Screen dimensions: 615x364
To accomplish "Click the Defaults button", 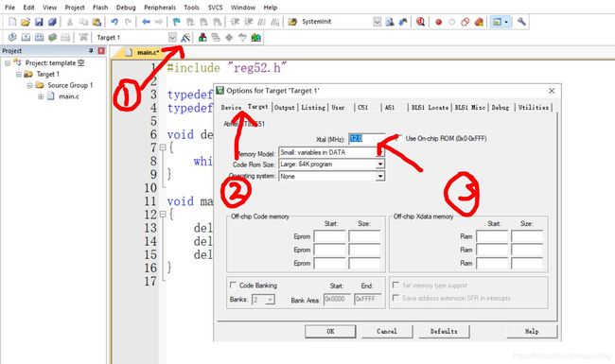I will 444,331.
